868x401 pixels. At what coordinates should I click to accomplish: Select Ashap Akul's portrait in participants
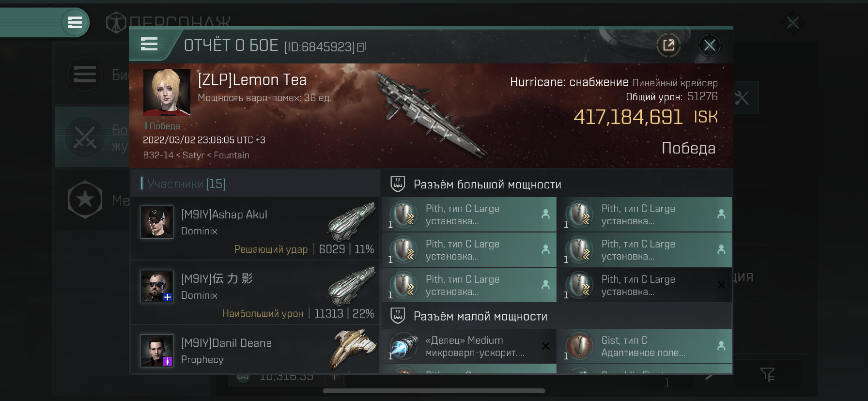coord(156,222)
